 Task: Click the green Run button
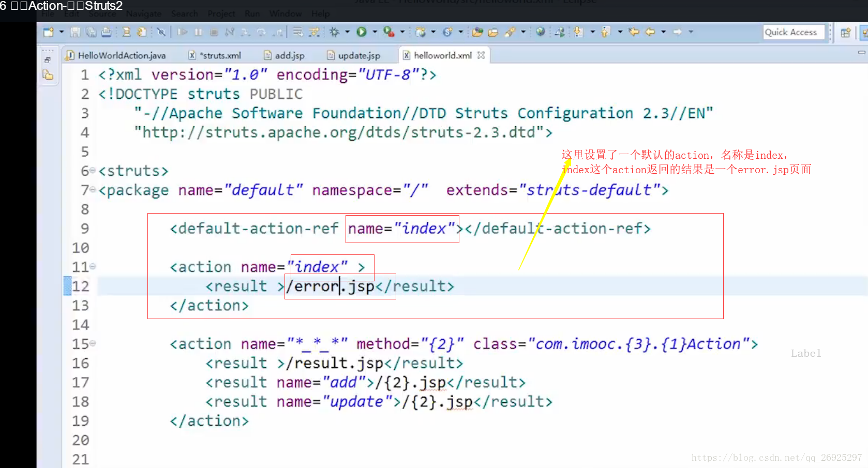tap(362, 32)
